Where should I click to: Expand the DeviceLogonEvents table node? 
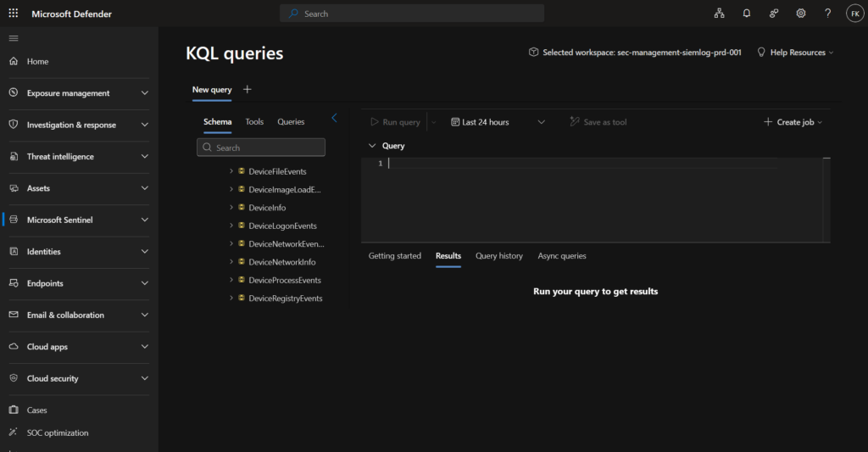pos(231,226)
